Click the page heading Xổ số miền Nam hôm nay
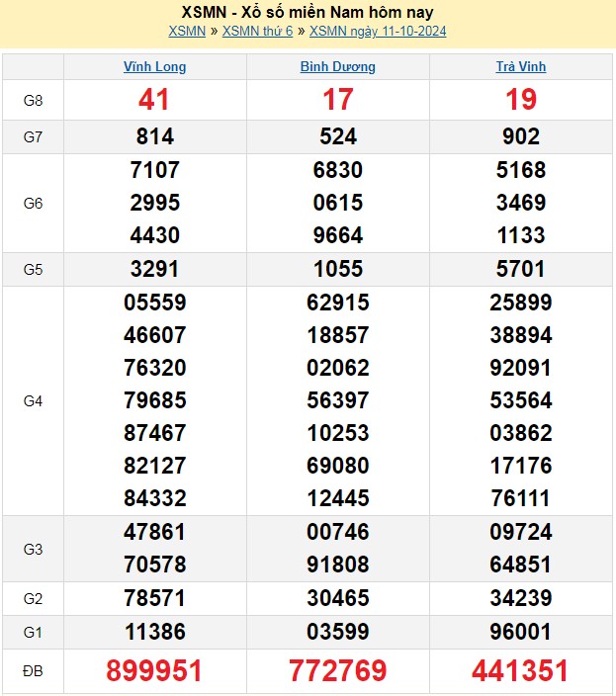The width and height of the screenshot is (616, 696). (x=308, y=12)
